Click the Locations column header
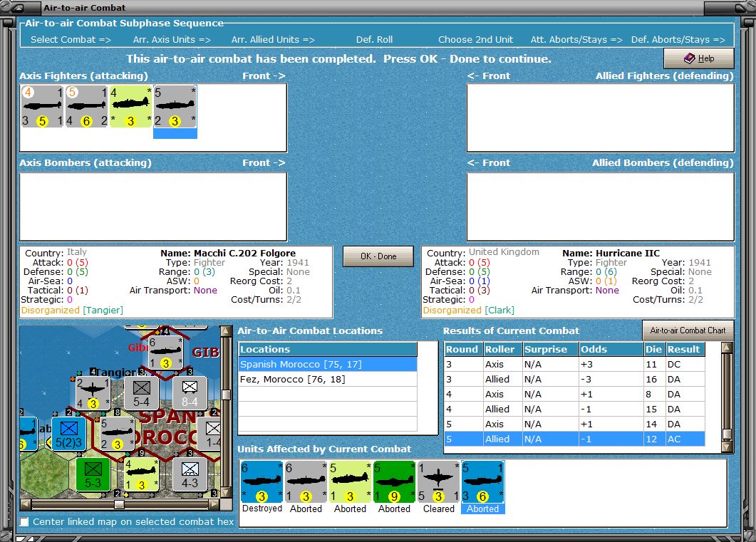Screen dimensions: 756x542 tap(328, 349)
